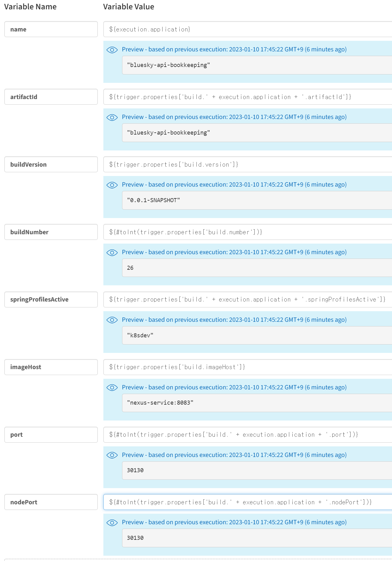Click the eye icon under buildNumber preview
The height and width of the screenshot is (561, 392).
[x=112, y=253]
